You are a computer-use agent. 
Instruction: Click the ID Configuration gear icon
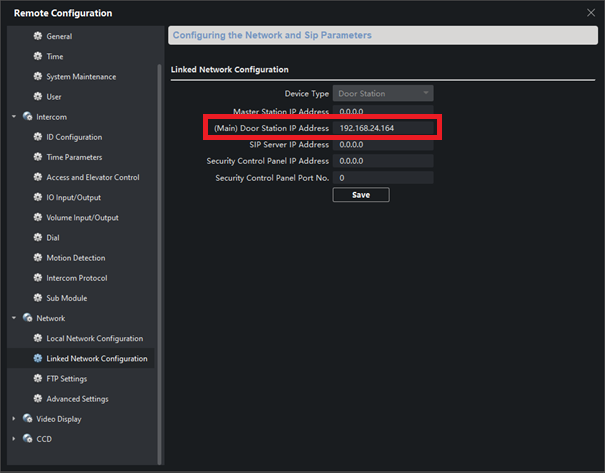click(38, 137)
